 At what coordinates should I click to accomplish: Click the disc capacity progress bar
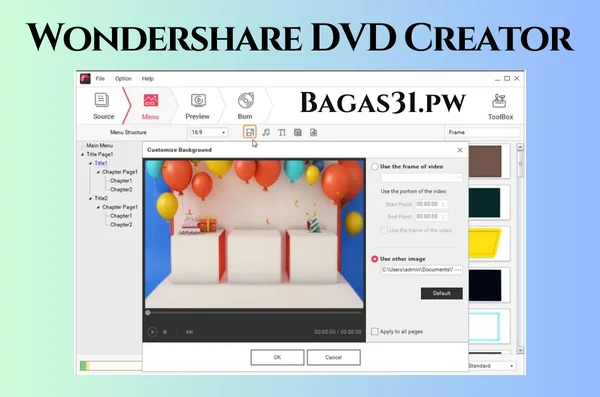point(111,366)
